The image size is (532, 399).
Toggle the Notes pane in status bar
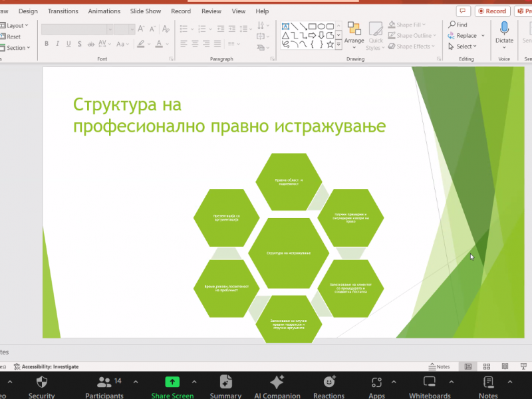click(439, 366)
